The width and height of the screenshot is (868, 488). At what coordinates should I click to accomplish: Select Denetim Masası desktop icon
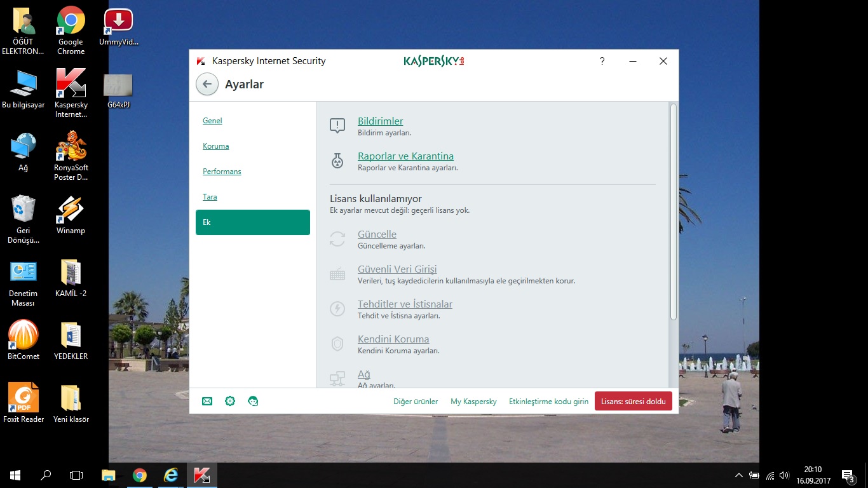point(24,283)
